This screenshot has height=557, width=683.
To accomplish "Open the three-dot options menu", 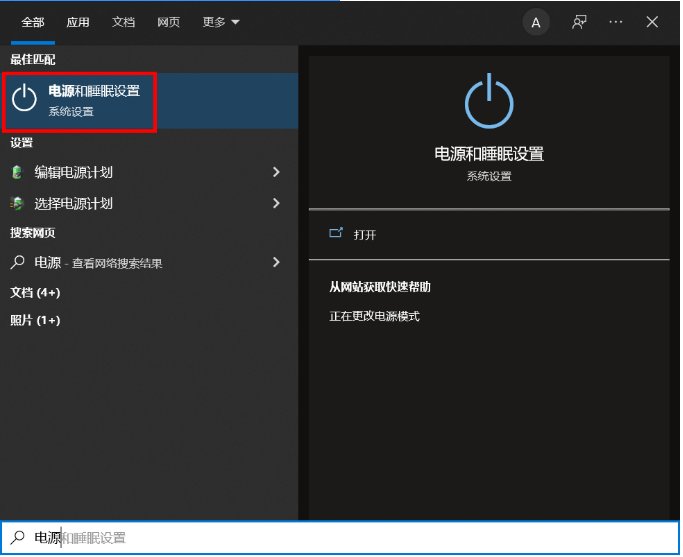I will point(615,22).
